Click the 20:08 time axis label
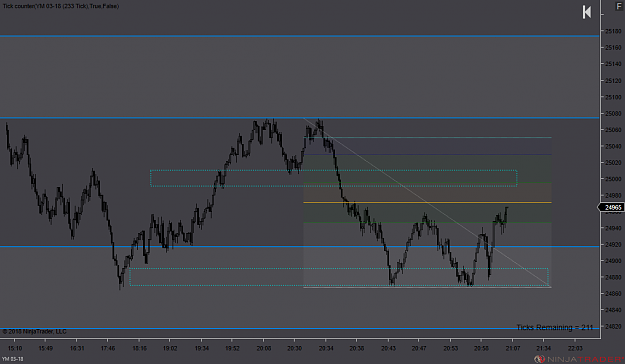The height and width of the screenshot is (364, 625). pyautogui.click(x=263, y=348)
